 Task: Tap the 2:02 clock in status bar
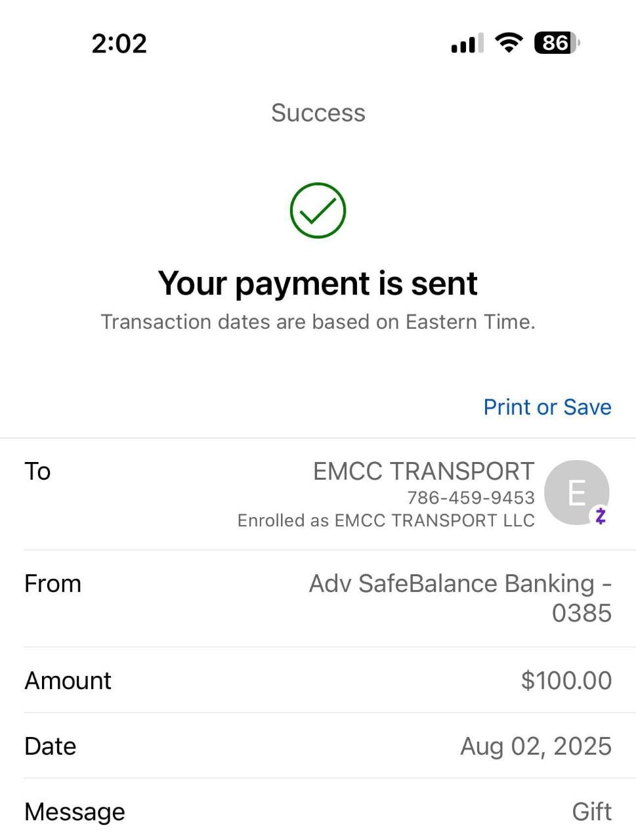point(119,43)
